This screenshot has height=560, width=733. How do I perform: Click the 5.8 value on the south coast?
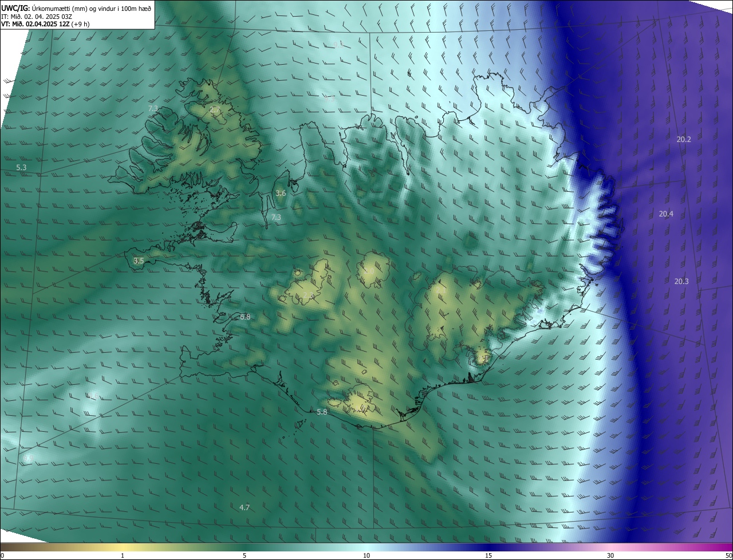(x=322, y=412)
